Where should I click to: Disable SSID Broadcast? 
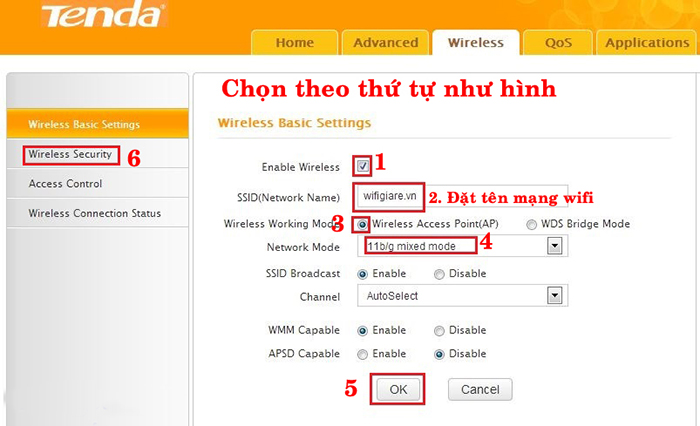point(439,274)
